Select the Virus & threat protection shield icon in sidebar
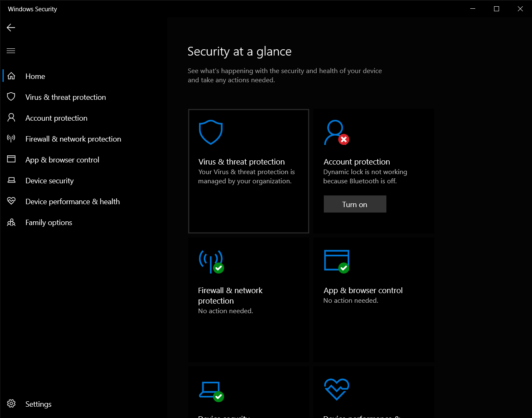 pyautogui.click(x=11, y=96)
